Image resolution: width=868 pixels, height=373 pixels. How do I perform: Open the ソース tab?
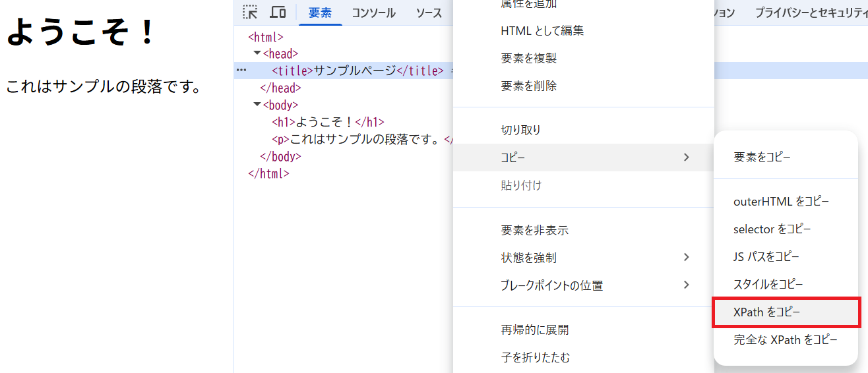coord(429,13)
